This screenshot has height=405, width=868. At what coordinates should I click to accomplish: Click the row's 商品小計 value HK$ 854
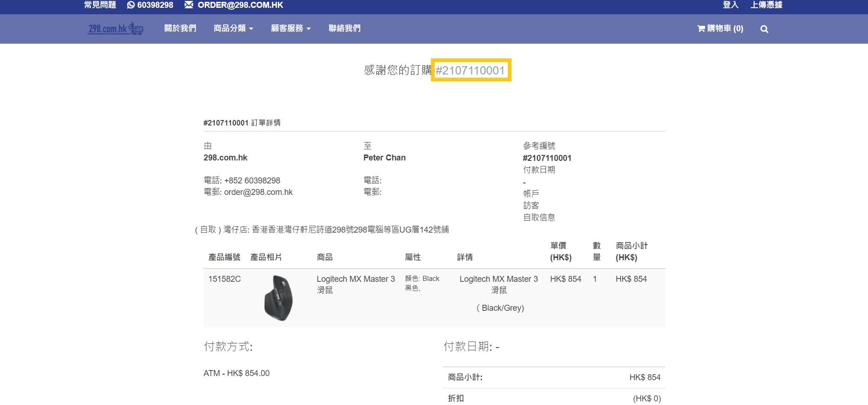[x=631, y=279]
